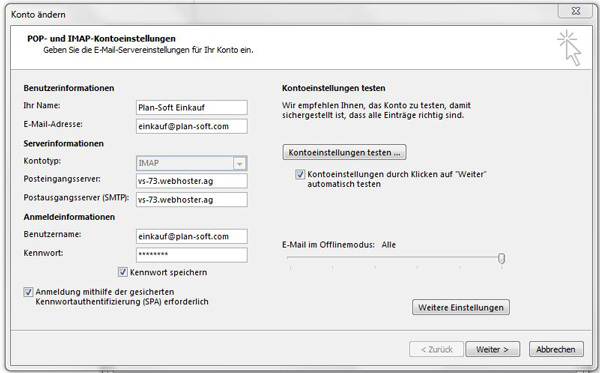The image size is (600, 373).
Task: Click Kontoeinstellungen testen button
Action: pos(344,152)
